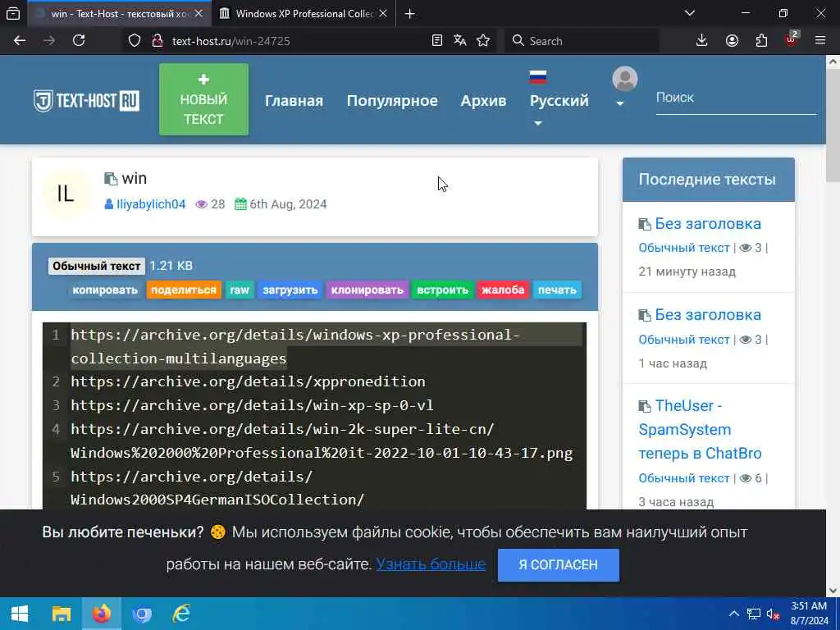Close the win - Text-Host tab
Image resolution: width=840 pixels, height=630 pixels.
coord(199,14)
